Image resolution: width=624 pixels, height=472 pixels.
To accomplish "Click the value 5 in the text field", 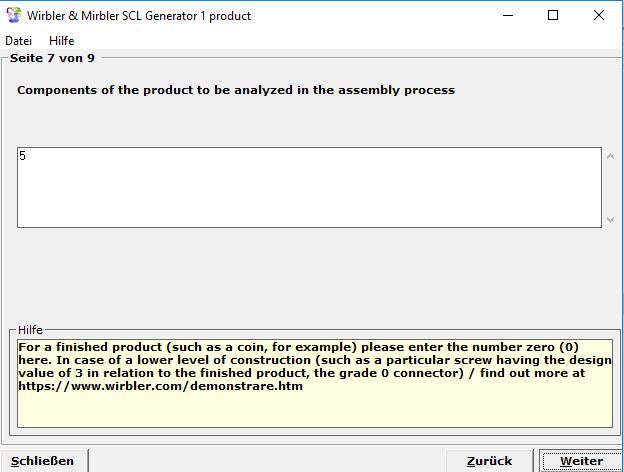I will pyautogui.click(x=22, y=156).
